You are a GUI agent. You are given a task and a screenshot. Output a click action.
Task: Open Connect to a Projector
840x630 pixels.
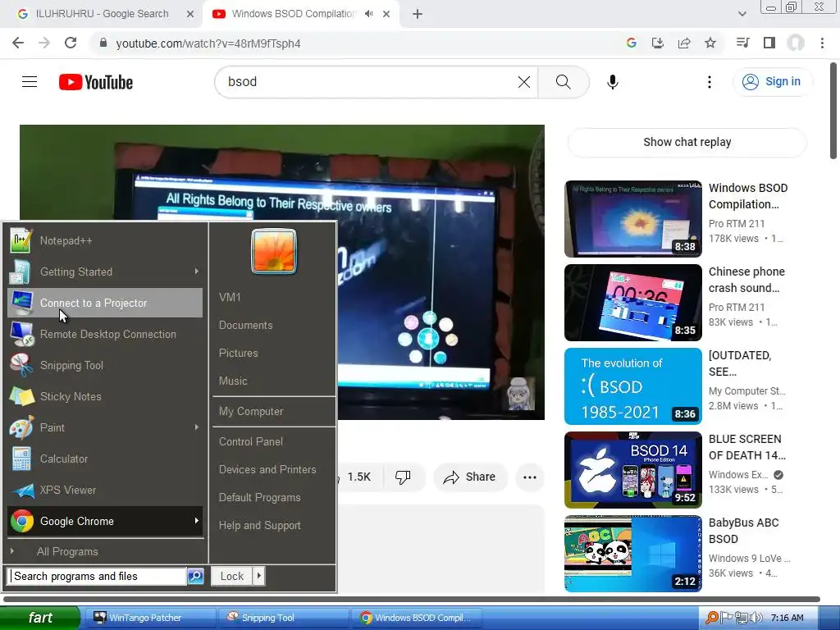pyautogui.click(x=105, y=303)
